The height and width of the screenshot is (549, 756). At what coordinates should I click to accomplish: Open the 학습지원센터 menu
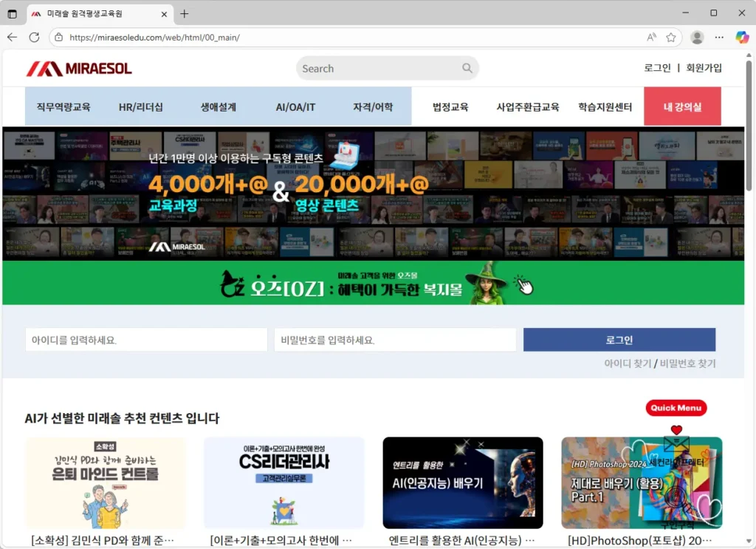pyautogui.click(x=605, y=106)
